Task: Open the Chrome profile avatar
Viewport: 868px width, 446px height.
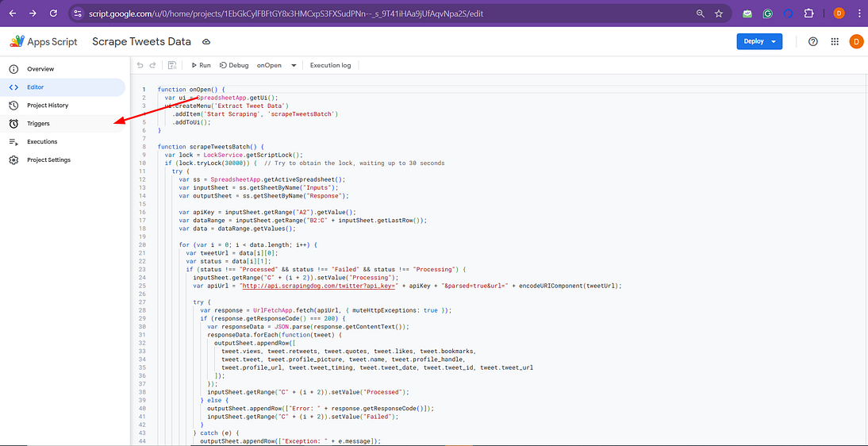Action: point(839,13)
